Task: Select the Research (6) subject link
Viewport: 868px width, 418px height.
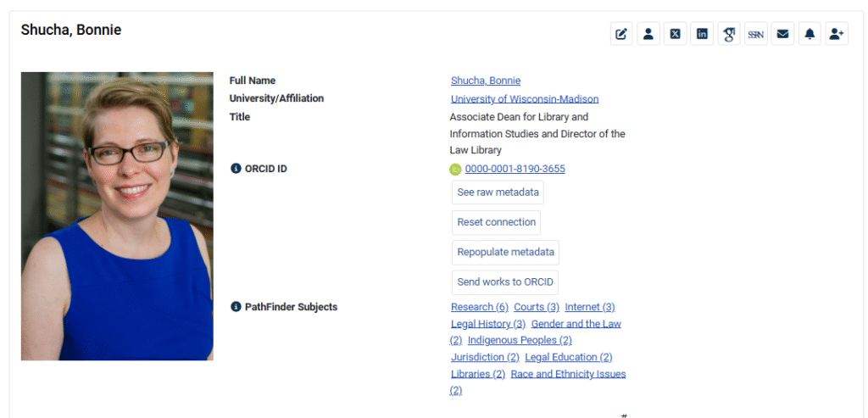Action: click(x=479, y=307)
